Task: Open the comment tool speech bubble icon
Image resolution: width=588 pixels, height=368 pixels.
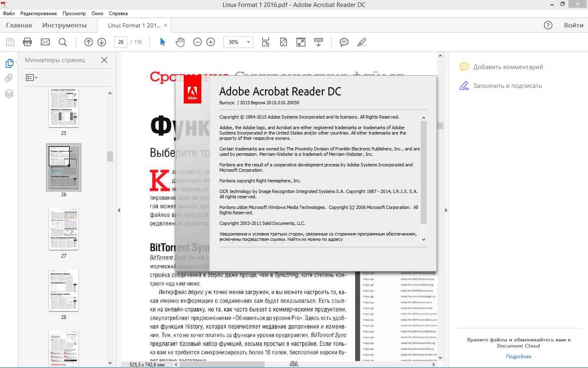Action: click(x=344, y=42)
